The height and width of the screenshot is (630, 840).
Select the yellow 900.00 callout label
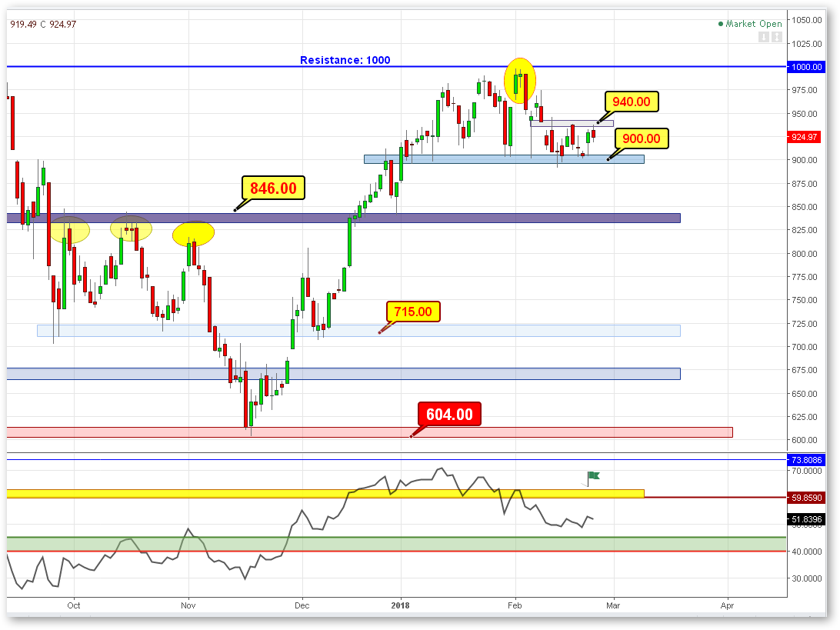(642, 138)
